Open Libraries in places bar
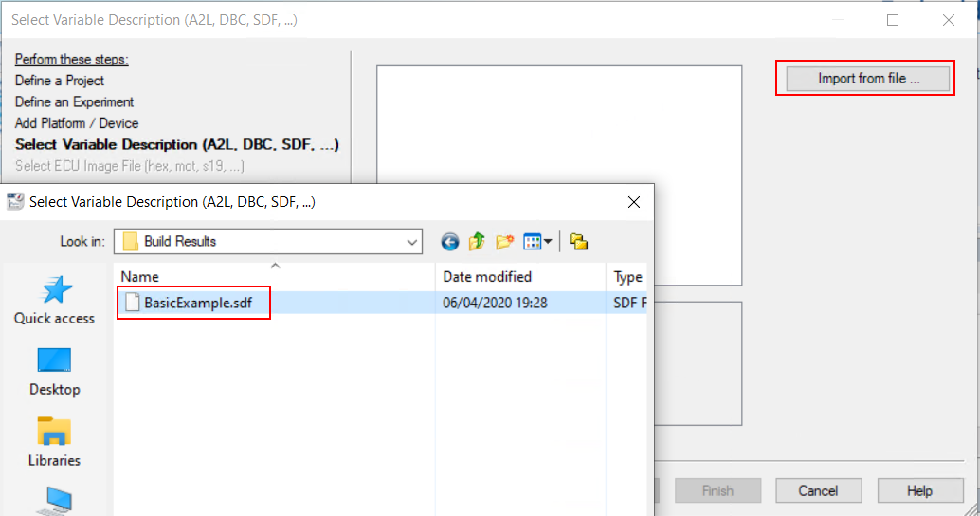 [x=54, y=442]
